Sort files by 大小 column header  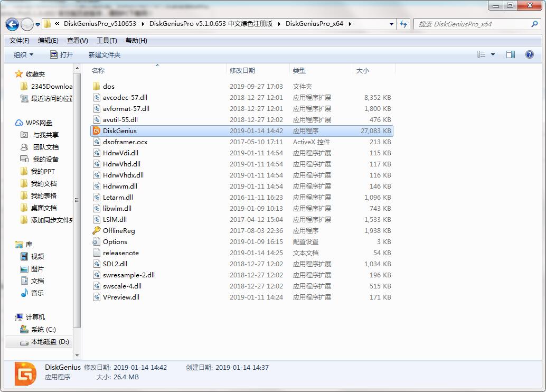(374, 70)
